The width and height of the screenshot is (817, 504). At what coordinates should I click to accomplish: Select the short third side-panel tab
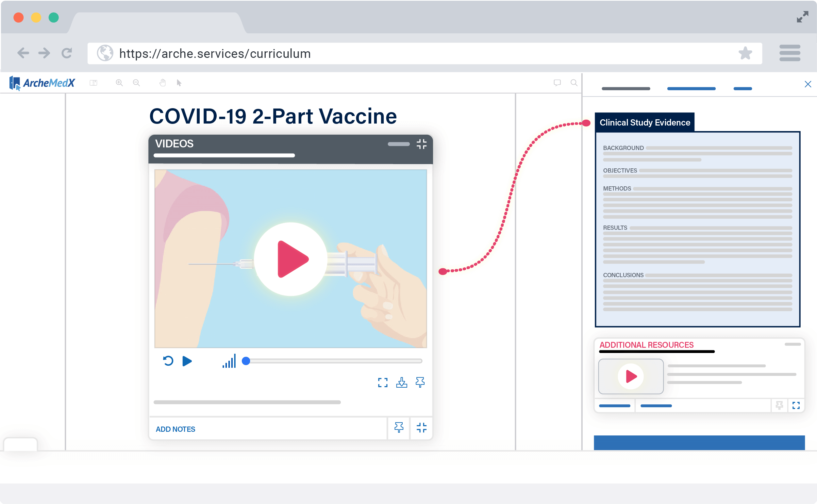click(743, 89)
